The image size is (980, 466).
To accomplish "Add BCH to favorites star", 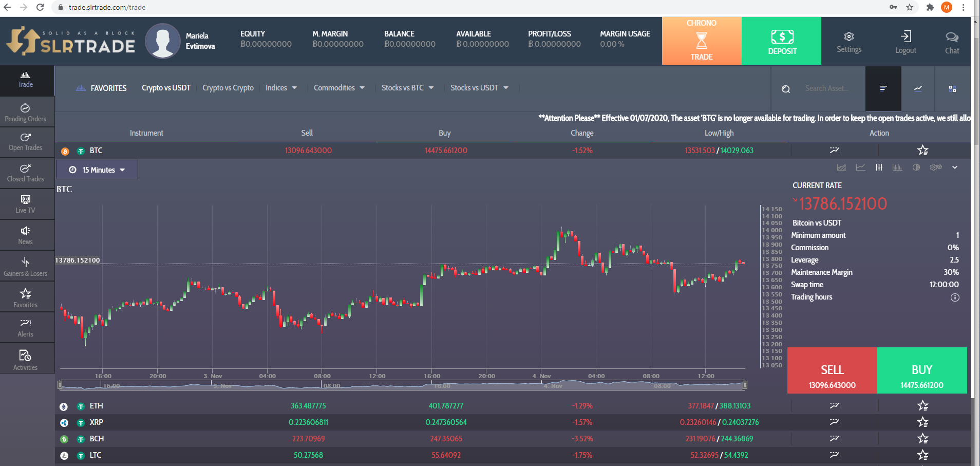I will [x=922, y=439].
